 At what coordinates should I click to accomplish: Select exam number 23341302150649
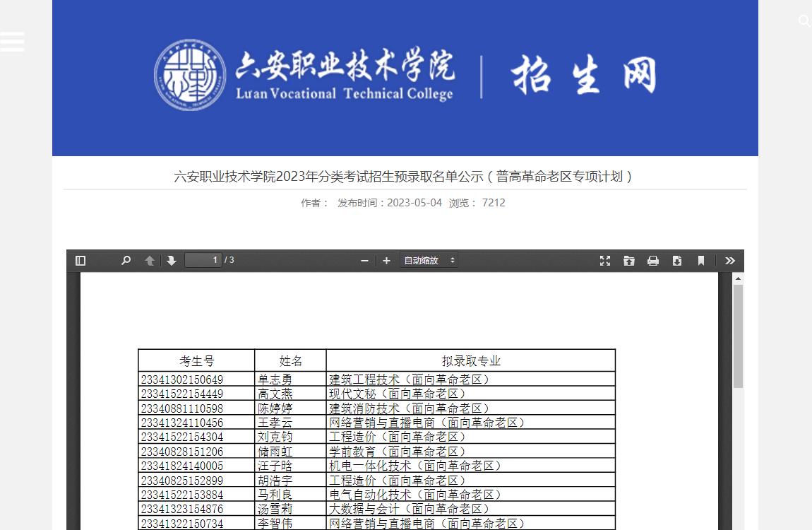(x=182, y=379)
